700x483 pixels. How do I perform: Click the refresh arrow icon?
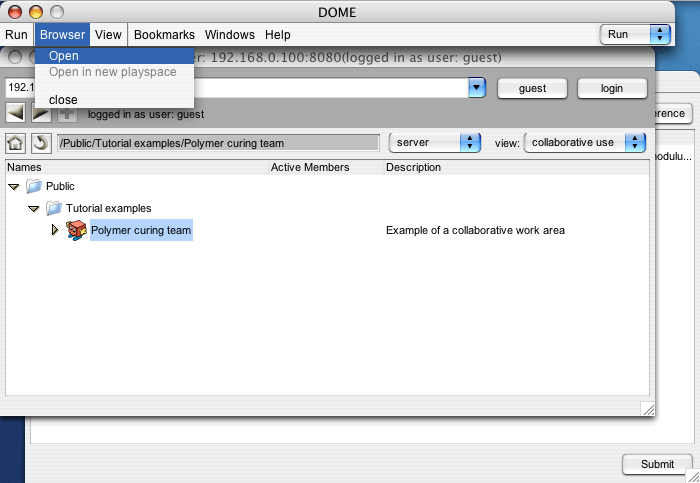(x=41, y=143)
